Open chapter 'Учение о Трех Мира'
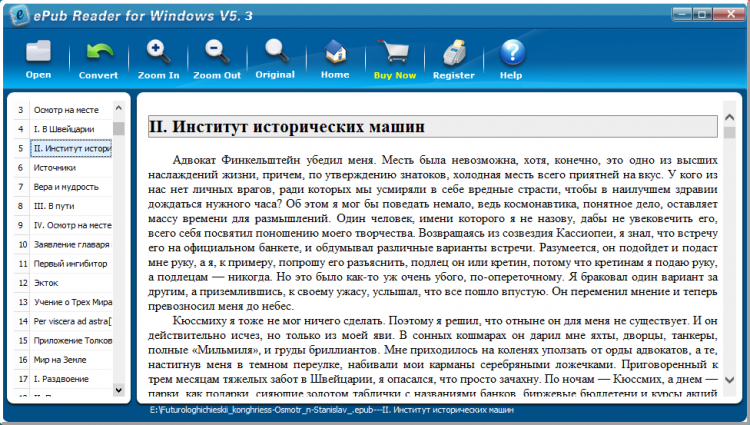Screen dimensions: 750x425 point(72,302)
